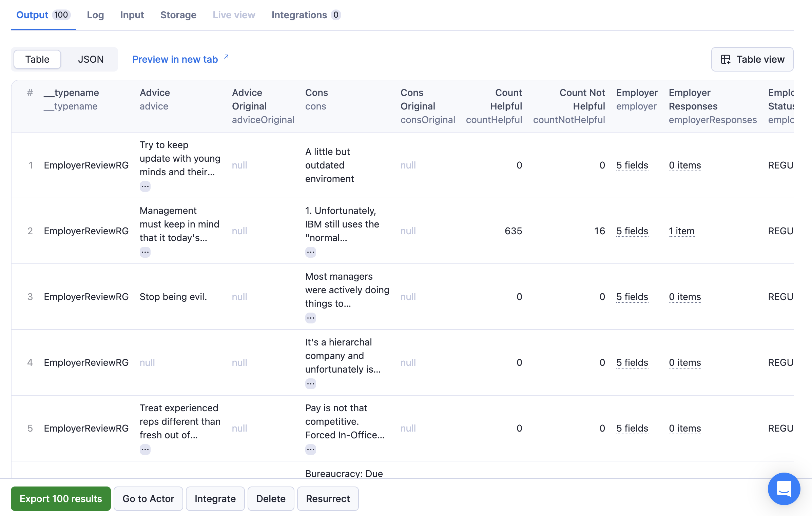Expand truncated cons text in row 2
The image size is (812, 516).
310,252
